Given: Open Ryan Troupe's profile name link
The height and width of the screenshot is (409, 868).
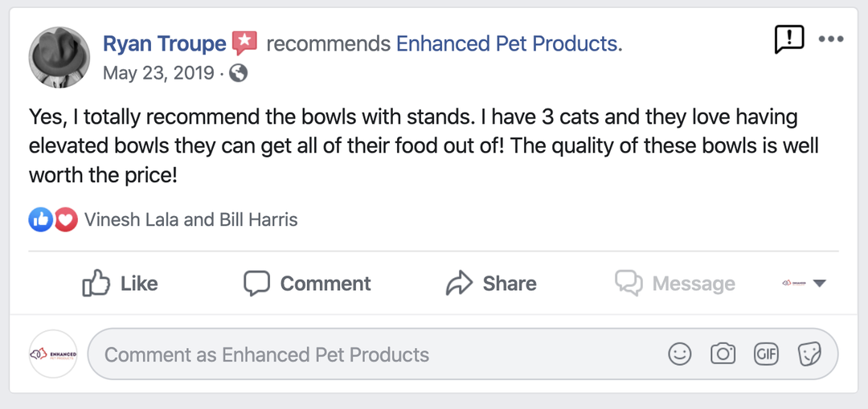Looking at the screenshot, I should point(164,43).
